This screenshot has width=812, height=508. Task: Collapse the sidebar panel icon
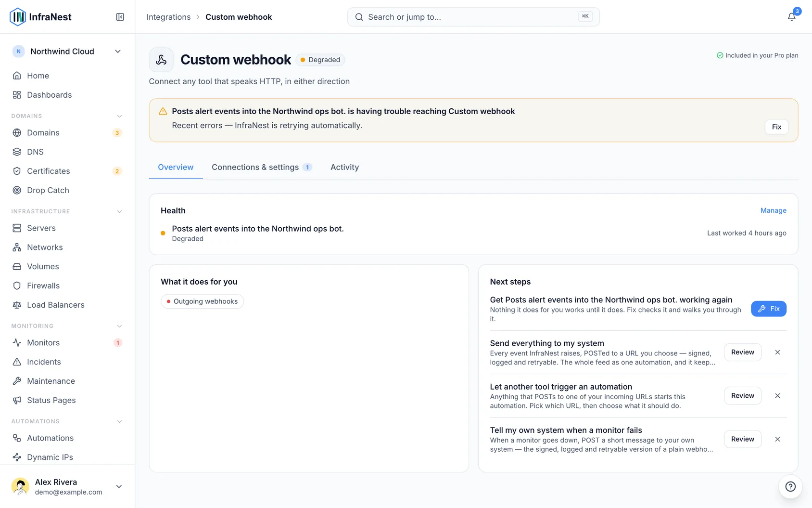(120, 17)
